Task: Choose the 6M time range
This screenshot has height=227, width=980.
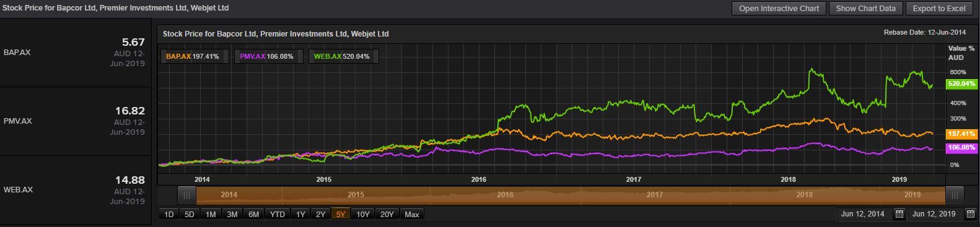Action: coord(254,214)
